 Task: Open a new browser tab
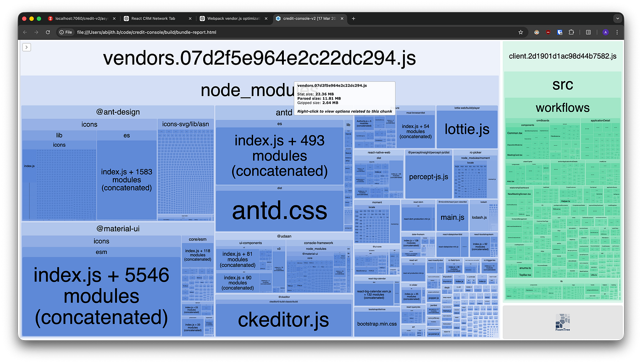coord(353,18)
